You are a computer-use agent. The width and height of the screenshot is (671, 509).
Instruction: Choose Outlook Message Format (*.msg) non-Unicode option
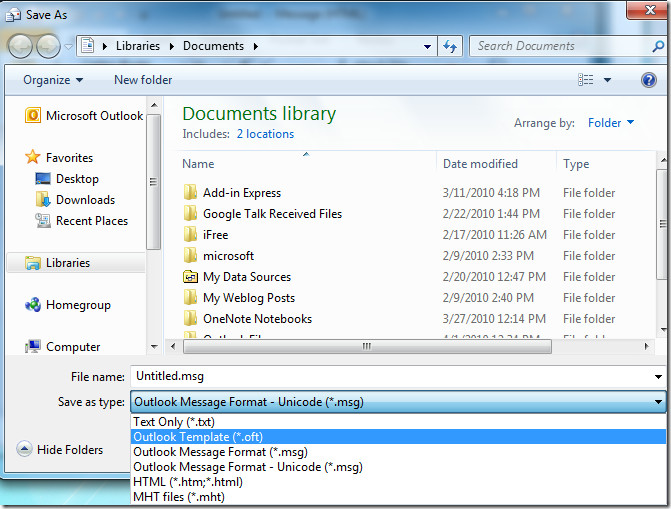[398, 452]
